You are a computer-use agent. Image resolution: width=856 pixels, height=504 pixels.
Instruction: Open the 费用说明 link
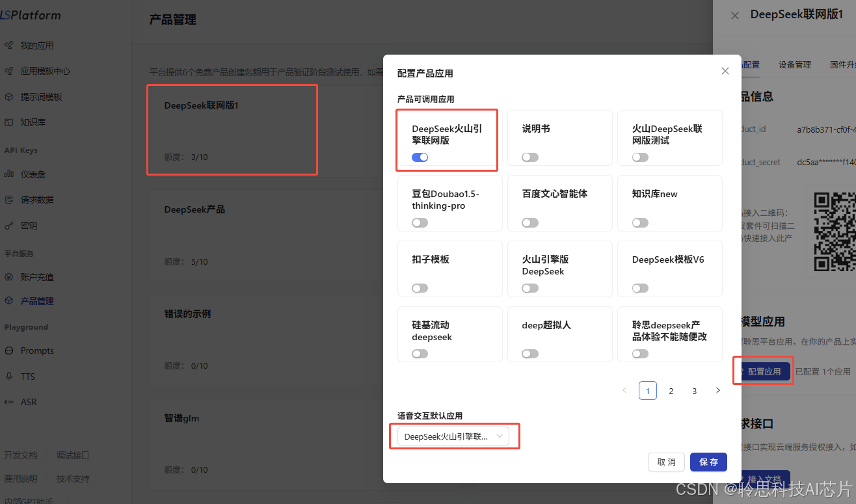[x=21, y=479]
